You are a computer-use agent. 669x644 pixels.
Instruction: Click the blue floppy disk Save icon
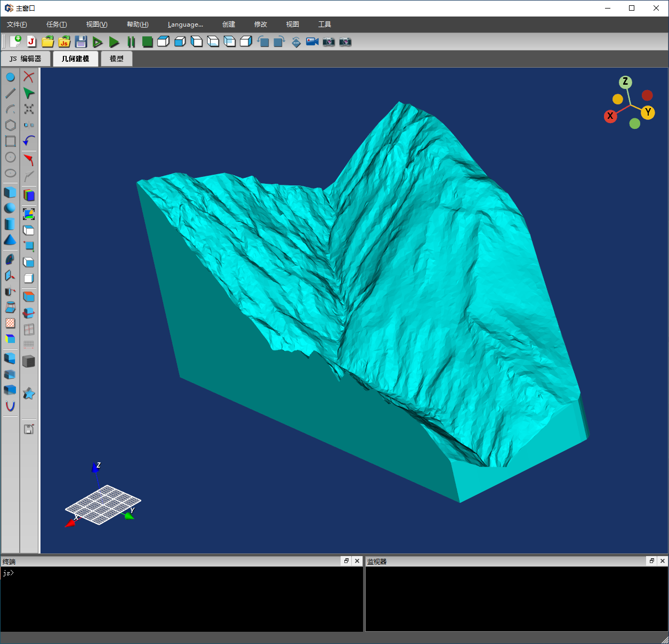point(80,42)
